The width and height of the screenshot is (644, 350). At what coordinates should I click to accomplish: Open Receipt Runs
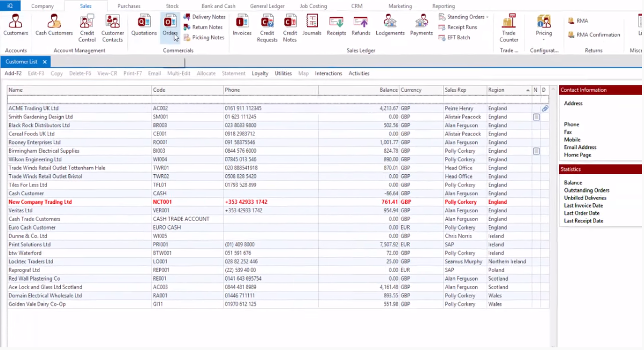click(x=458, y=27)
